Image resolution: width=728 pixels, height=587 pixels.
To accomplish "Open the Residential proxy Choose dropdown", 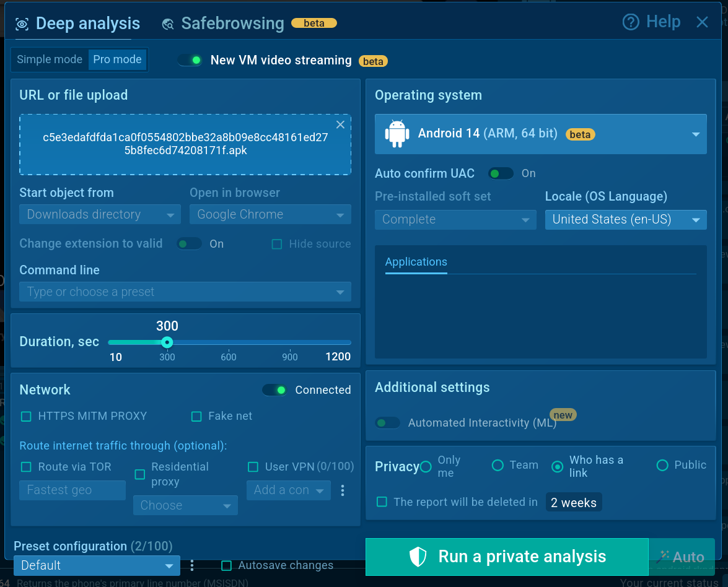I will coord(185,505).
